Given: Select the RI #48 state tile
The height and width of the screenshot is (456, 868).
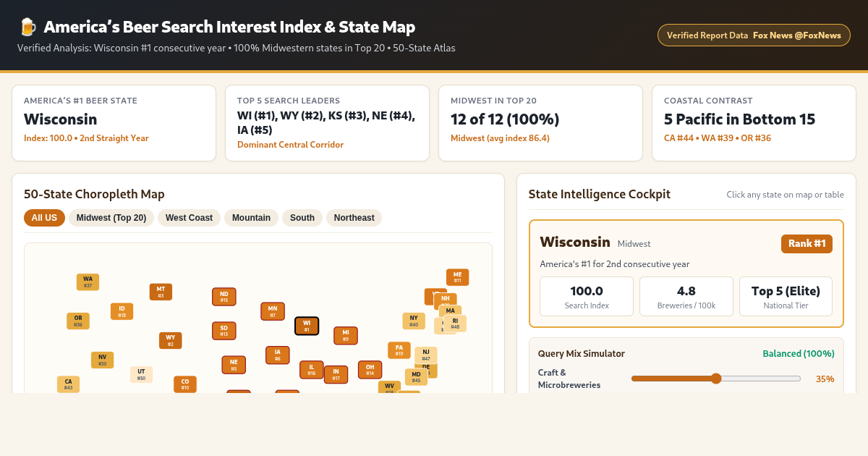Looking at the screenshot, I should click(x=455, y=324).
